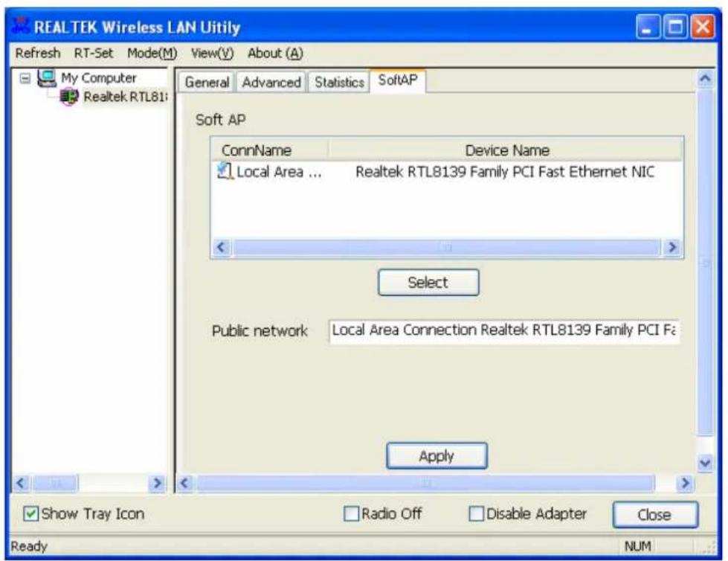
Task: Click the Ready status bar text
Action: tap(29, 546)
